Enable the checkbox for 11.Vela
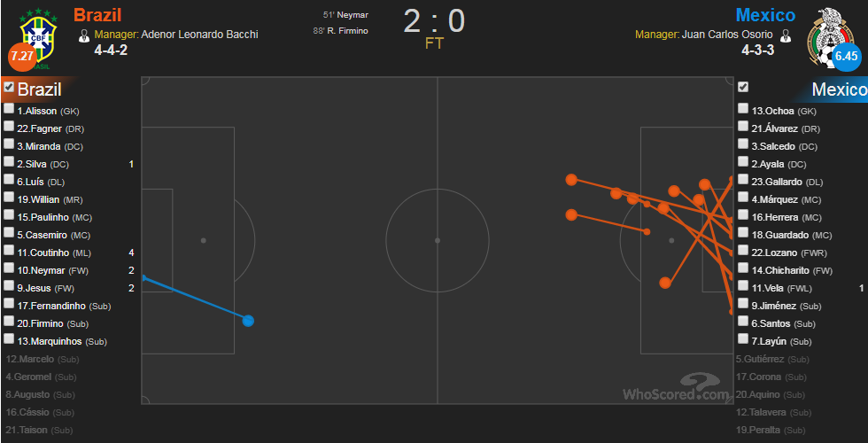The width and height of the screenshot is (868, 443). [743, 285]
